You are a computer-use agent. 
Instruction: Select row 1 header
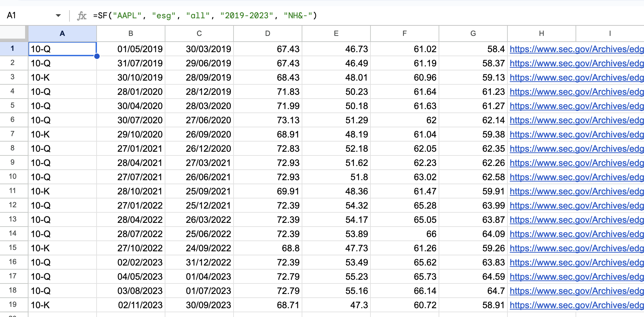coord(14,49)
